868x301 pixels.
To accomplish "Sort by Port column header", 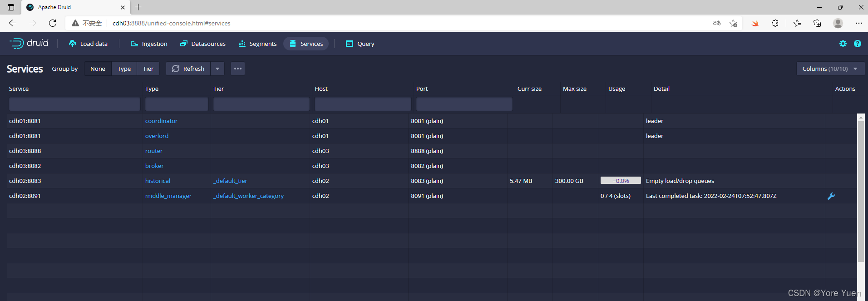I will tap(422, 89).
